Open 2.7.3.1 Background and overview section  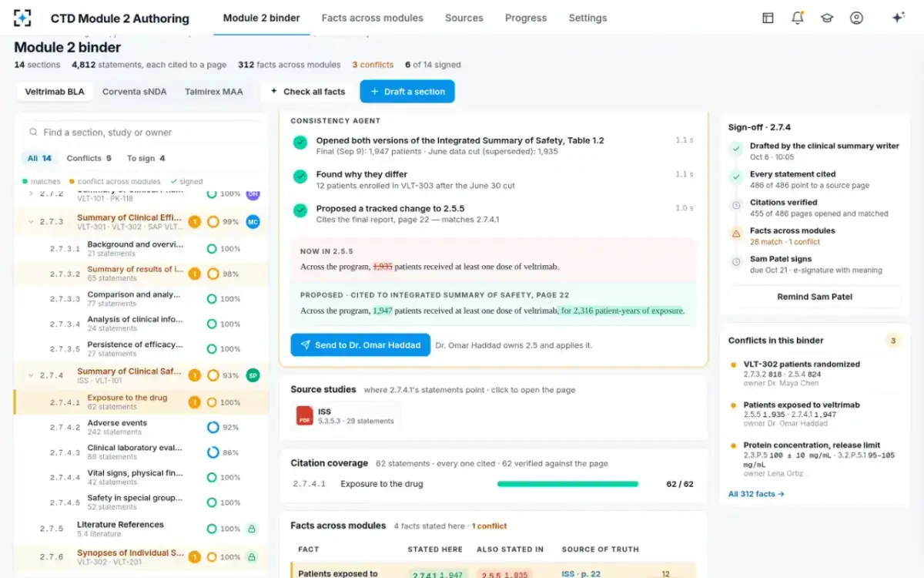141,248
